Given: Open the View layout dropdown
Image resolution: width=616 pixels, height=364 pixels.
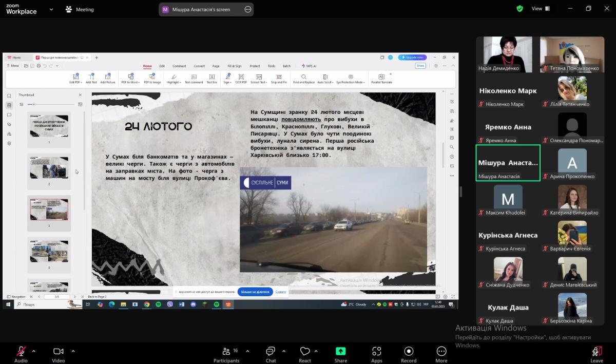Looking at the screenshot, I should point(540,9).
